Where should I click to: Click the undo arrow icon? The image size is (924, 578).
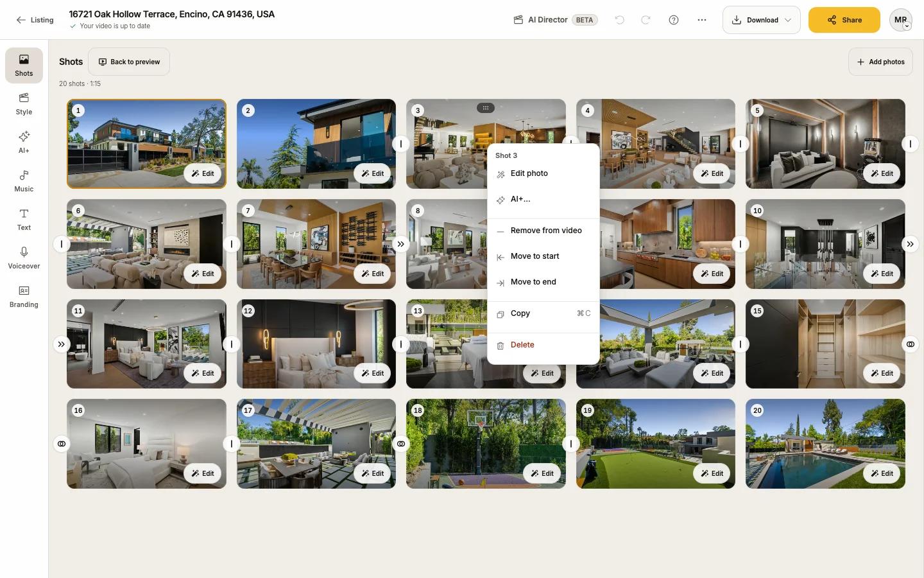(619, 20)
